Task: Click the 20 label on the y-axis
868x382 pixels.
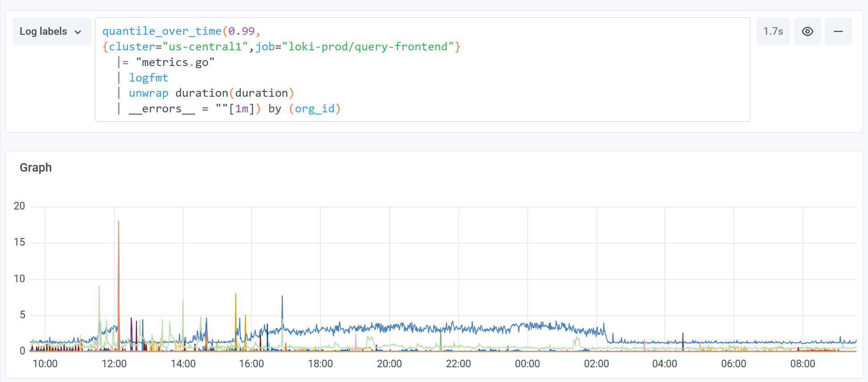Action: [19, 206]
